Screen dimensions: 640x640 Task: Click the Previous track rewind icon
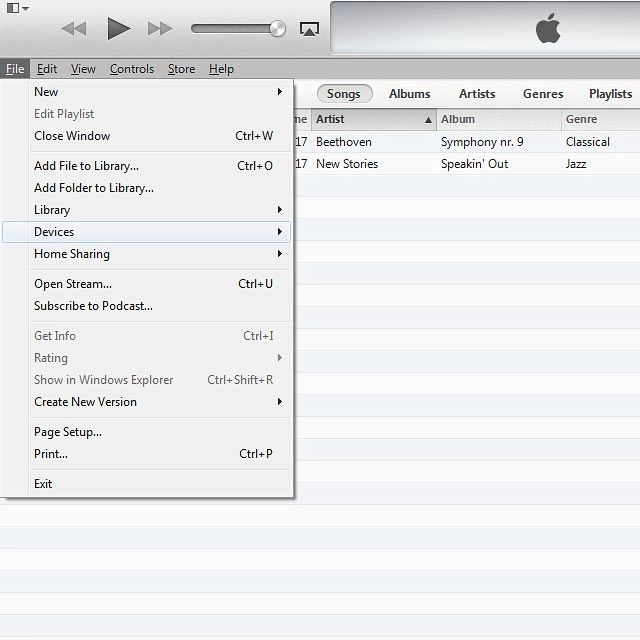click(74, 29)
